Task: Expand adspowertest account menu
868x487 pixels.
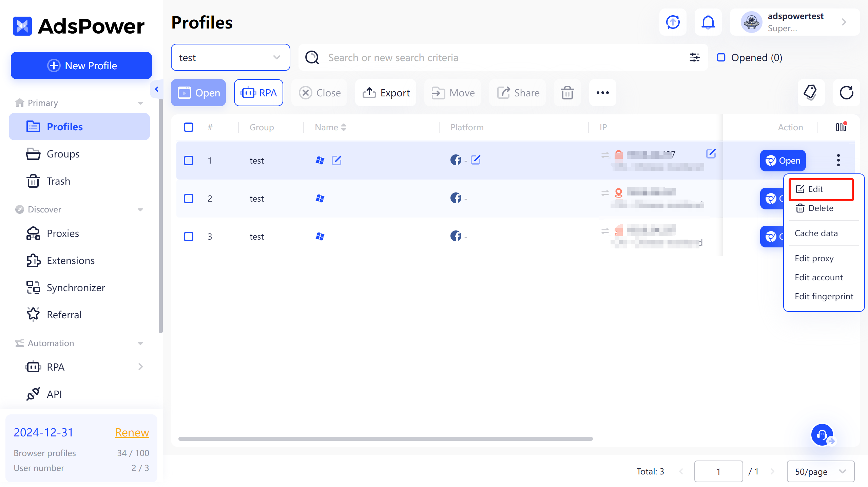Action: click(795, 22)
